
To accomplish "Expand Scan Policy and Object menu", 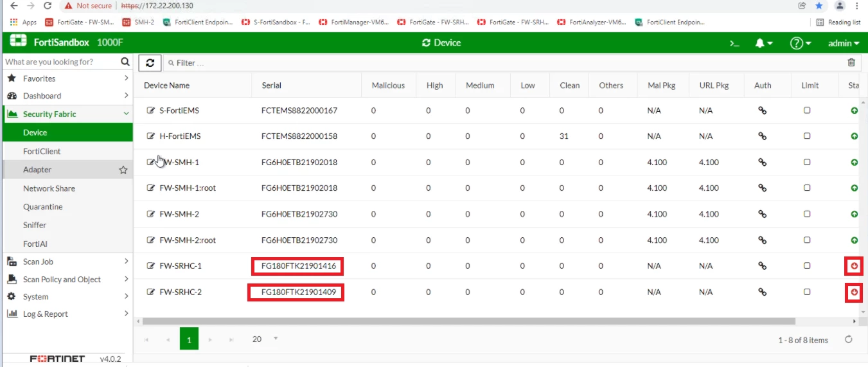I will coord(67,280).
